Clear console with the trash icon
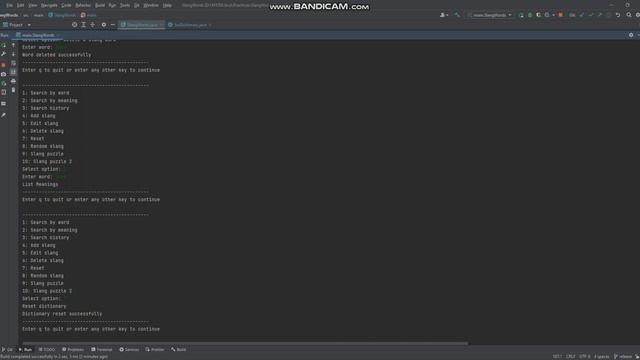This screenshot has width=640, height=360. click(13, 90)
